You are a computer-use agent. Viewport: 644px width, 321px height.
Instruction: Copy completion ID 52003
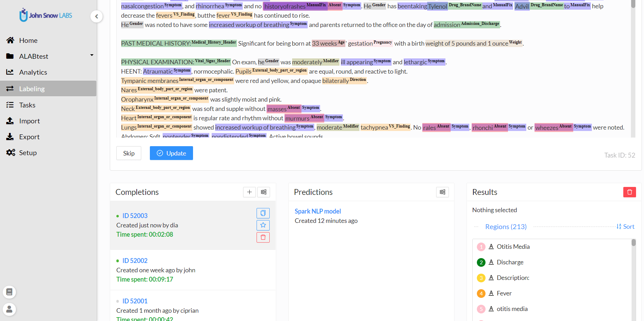(x=263, y=213)
